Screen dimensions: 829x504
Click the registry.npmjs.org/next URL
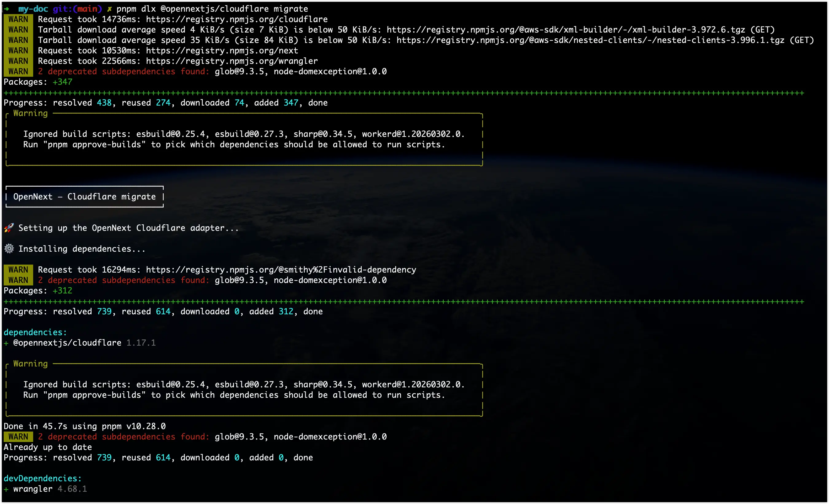(x=222, y=51)
